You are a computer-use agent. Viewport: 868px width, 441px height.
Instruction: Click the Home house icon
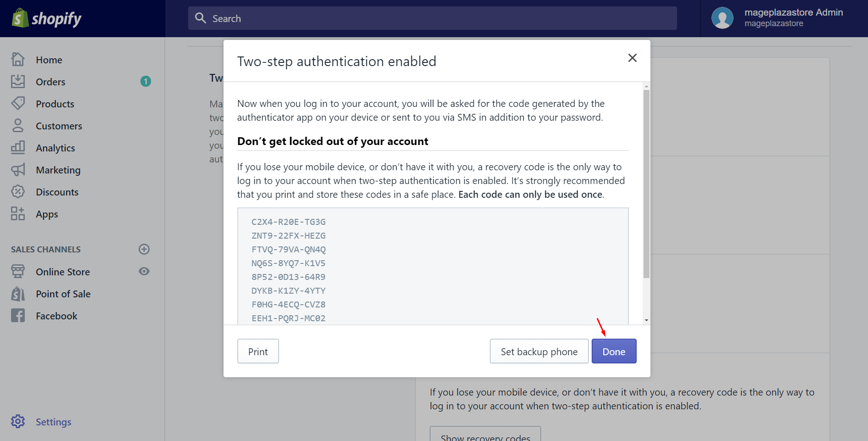(18, 59)
